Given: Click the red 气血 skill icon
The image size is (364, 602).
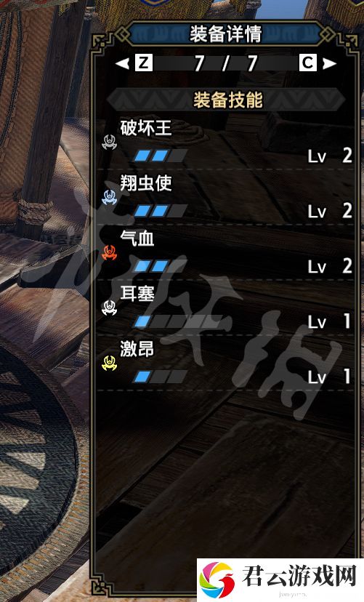Looking at the screenshot, I should point(109,252).
